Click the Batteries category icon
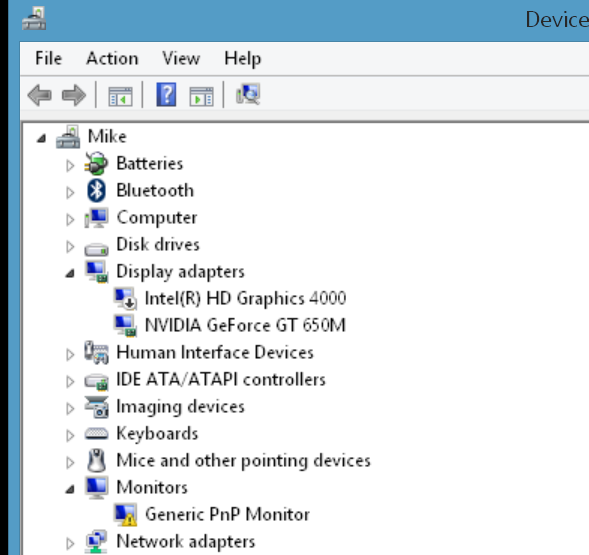The image size is (589, 555). 97,164
